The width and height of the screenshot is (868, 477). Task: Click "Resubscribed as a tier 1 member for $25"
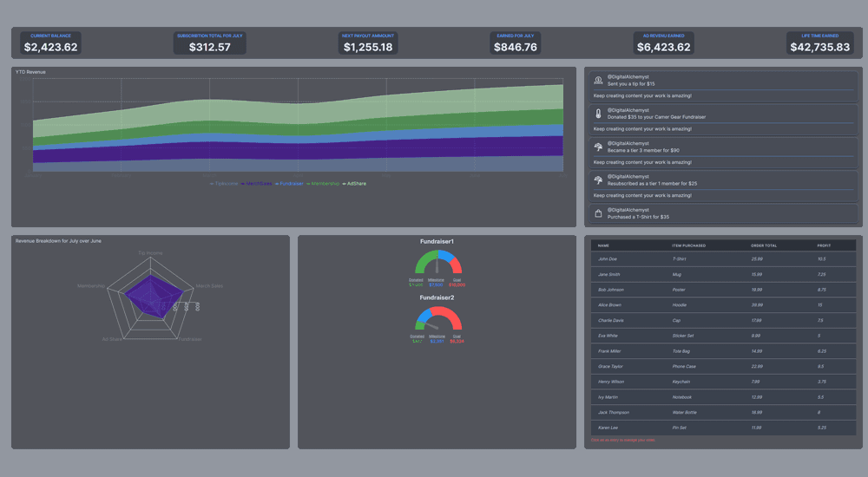(x=652, y=184)
